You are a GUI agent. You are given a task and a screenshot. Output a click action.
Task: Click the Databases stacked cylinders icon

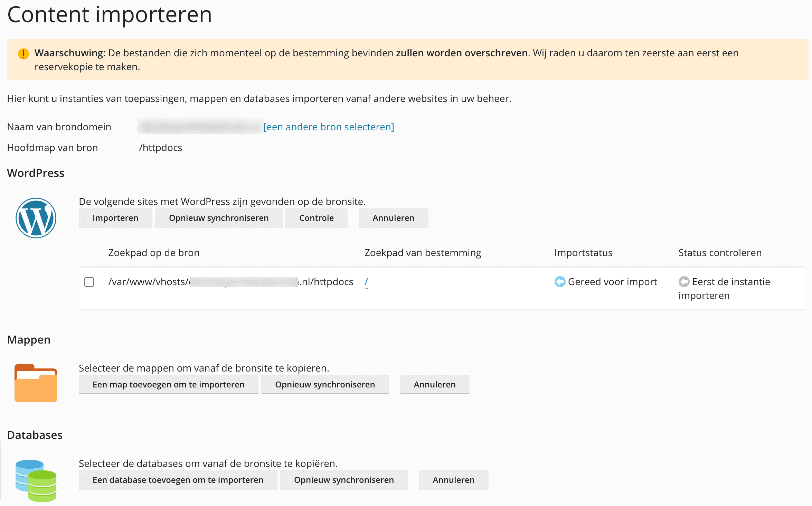[x=36, y=480]
